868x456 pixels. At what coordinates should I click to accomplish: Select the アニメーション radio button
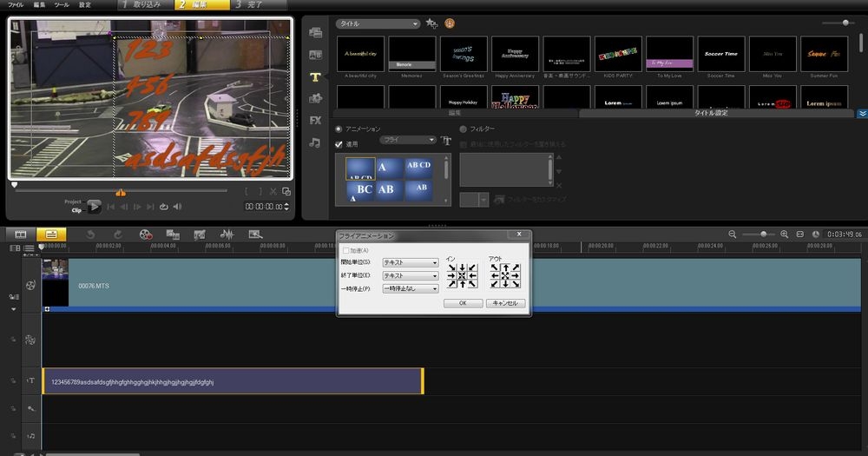339,129
